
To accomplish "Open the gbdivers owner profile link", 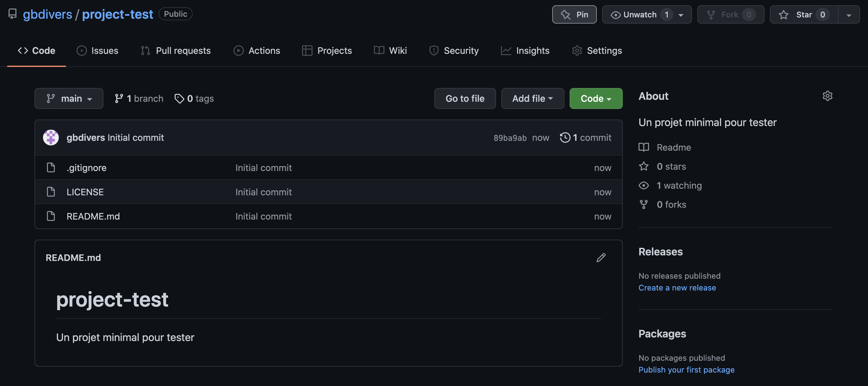I will point(48,14).
